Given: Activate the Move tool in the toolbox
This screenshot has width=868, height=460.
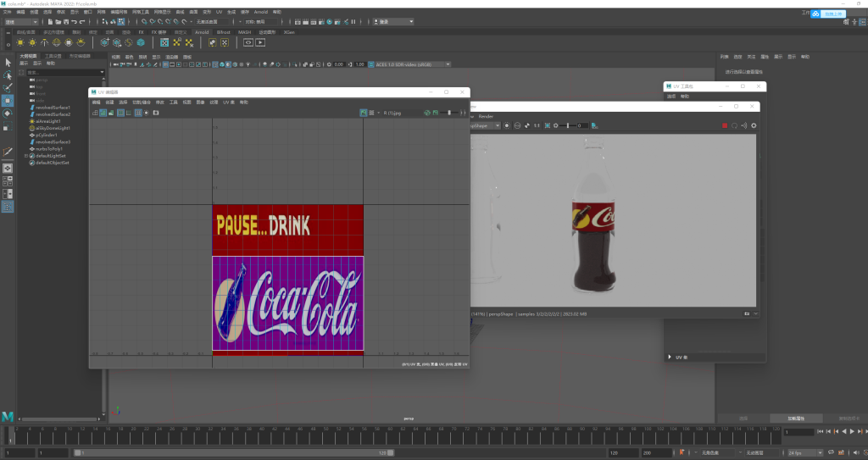Looking at the screenshot, I should pos(8,101).
